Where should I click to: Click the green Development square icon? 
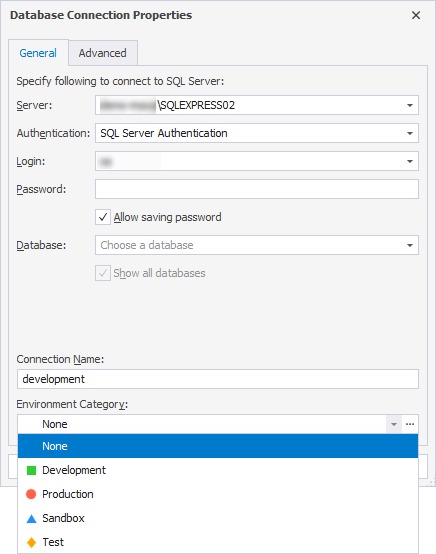31,470
